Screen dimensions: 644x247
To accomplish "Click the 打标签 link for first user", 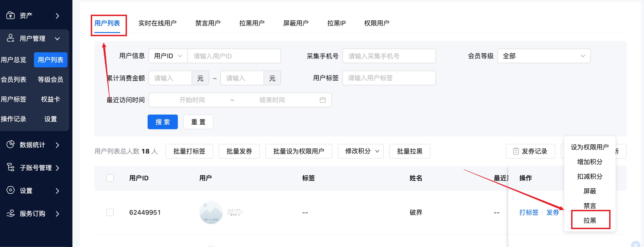I will (529, 212).
